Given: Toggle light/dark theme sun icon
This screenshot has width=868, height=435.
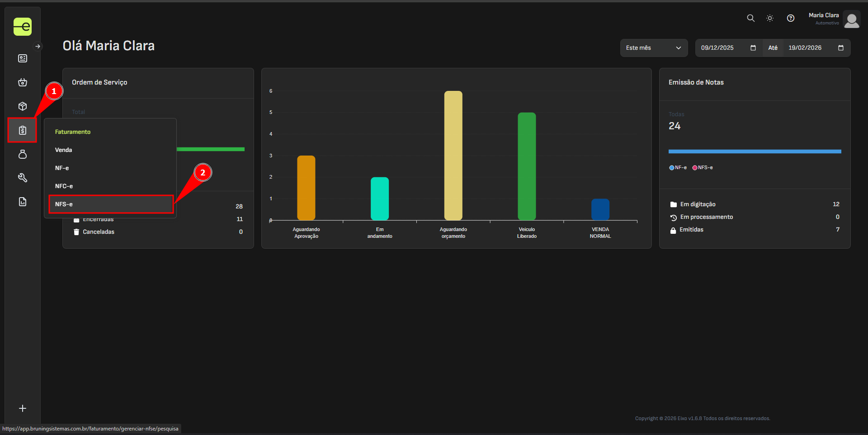Looking at the screenshot, I should point(770,18).
